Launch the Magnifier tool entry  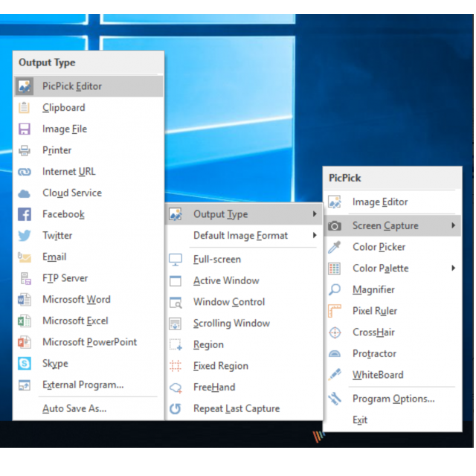point(393,290)
